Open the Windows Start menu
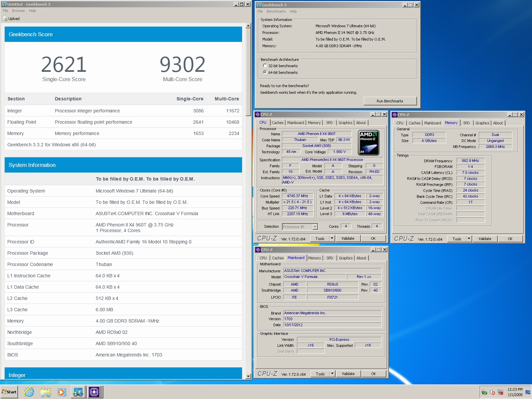Image resolution: width=532 pixels, height=399 pixels. pos(9,392)
